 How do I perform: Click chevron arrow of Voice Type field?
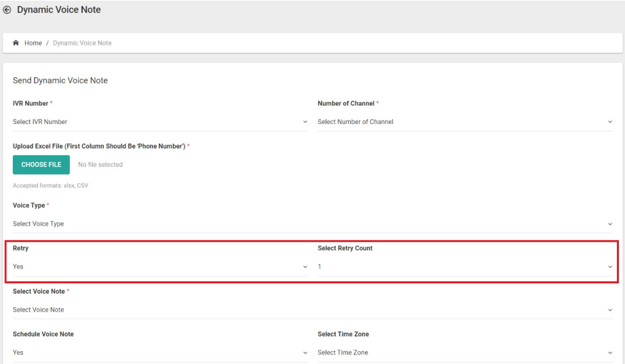tap(610, 224)
